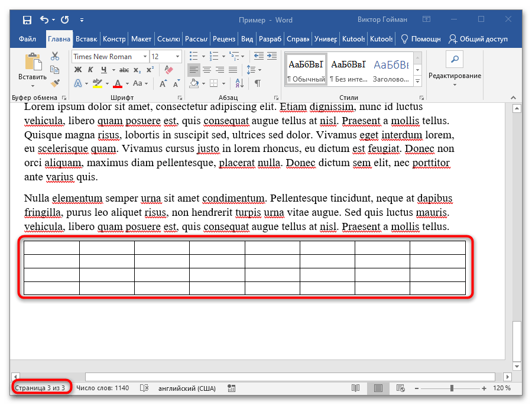Center the paragraph text

(207, 70)
